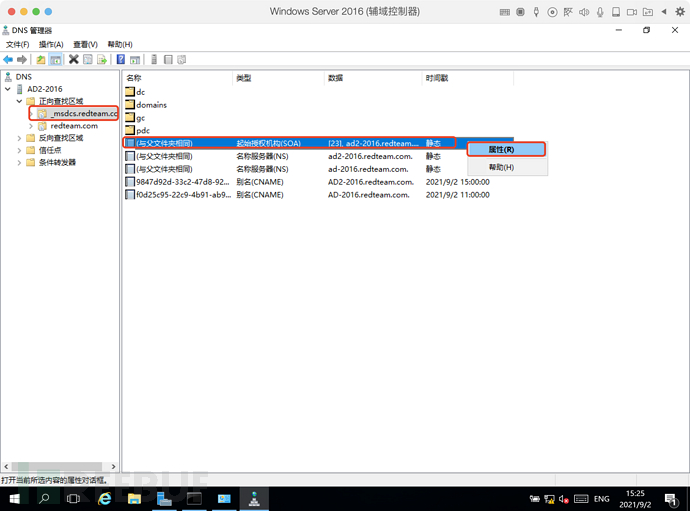Click the greyed-out last toolbar icon
690x511 pixels.
pyautogui.click(x=182, y=59)
